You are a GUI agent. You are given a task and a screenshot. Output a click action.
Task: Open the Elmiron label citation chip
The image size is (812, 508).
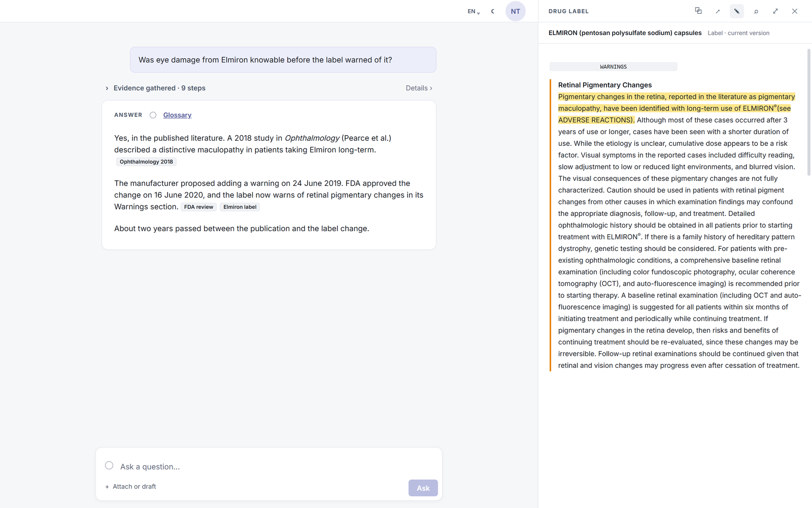click(x=240, y=207)
